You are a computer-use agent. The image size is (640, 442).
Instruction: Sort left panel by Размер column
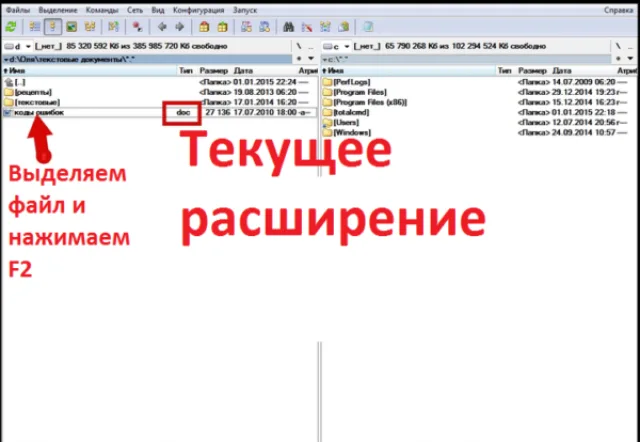click(x=214, y=71)
